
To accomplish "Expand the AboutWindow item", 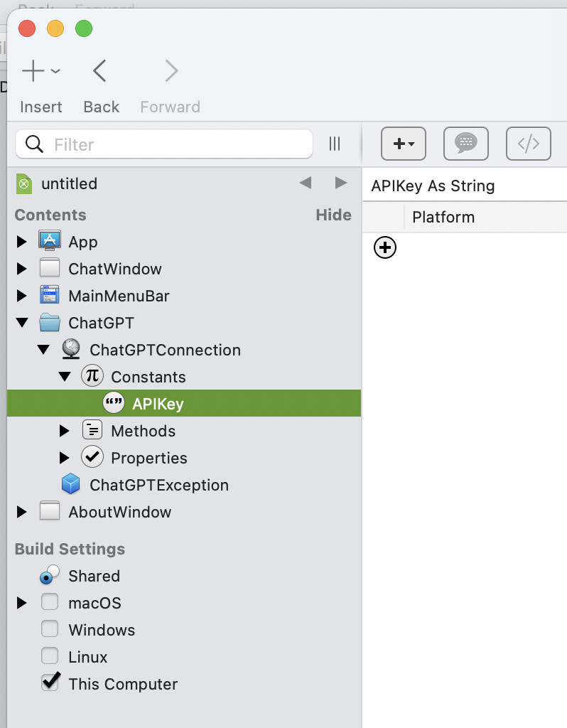I will coord(21,512).
